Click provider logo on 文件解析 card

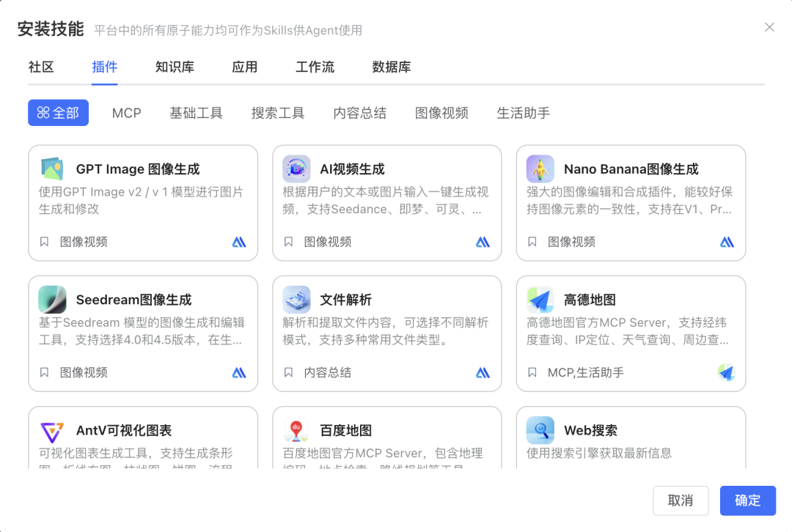pyautogui.click(x=483, y=373)
